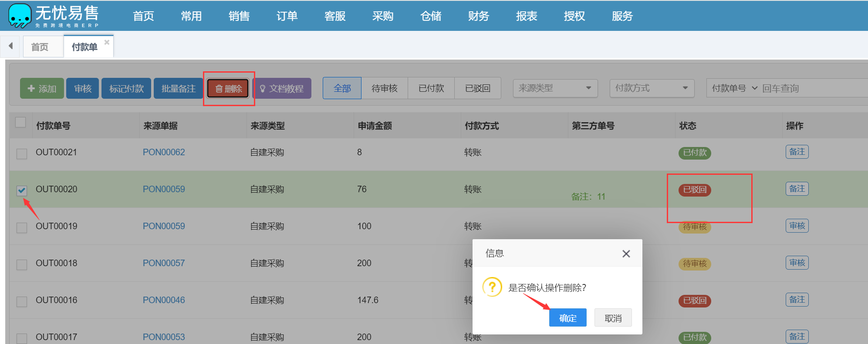Close the 信息 dialog with the X icon
Screen dimensions: 868x344
click(626, 254)
